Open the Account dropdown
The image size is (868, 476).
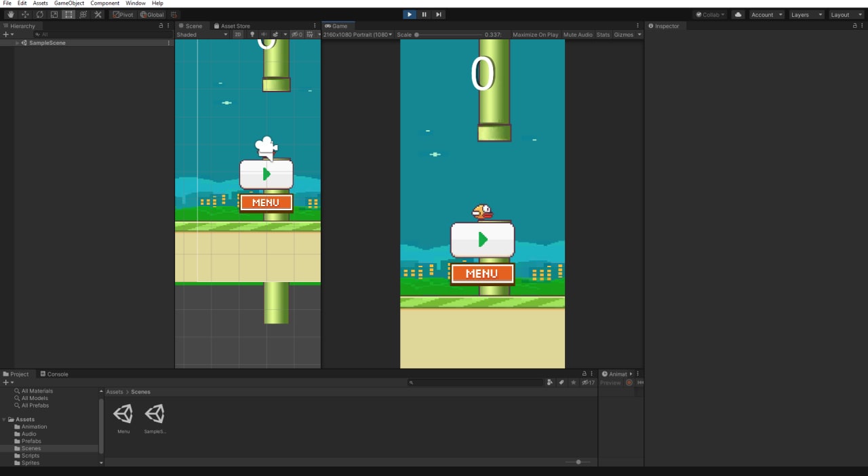[x=766, y=14]
